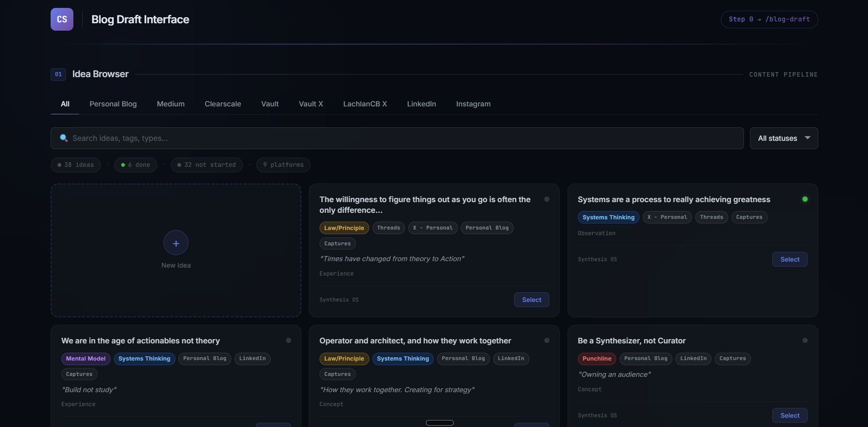The width and height of the screenshot is (868, 427).
Task: Click LinkedIn tag on 'age of actionables' card
Action: click(253, 359)
